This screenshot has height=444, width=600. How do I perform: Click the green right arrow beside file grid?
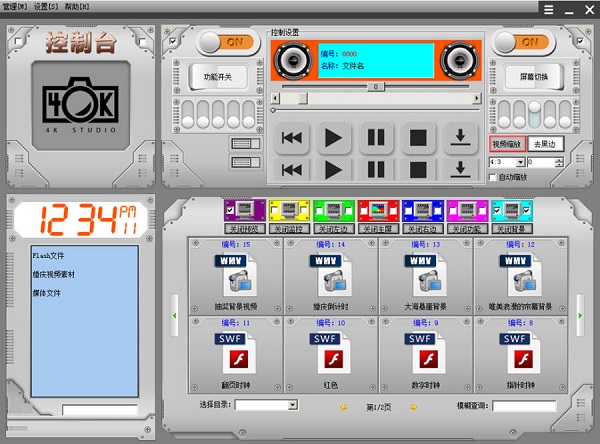[x=580, y=315]
